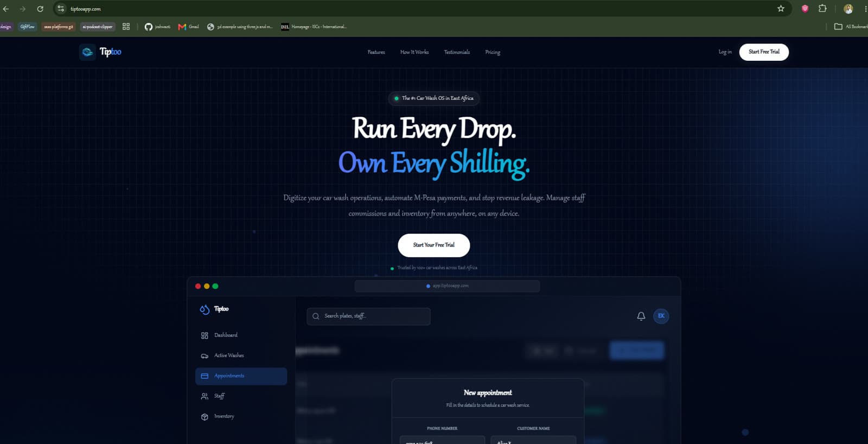The image size is (868, 444).
Task: Select Inventory in the app sidebar
Action: click(x=241, y=417)
